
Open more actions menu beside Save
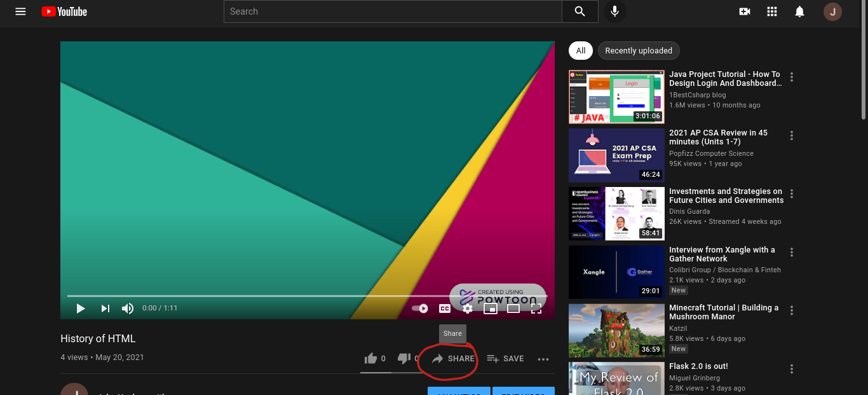(543, 359)
